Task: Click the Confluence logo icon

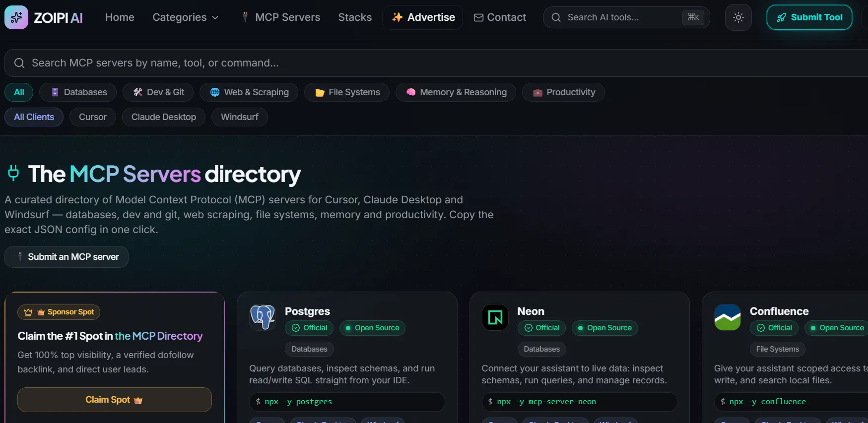Action: pyautogui.click(x=728, y=317)
